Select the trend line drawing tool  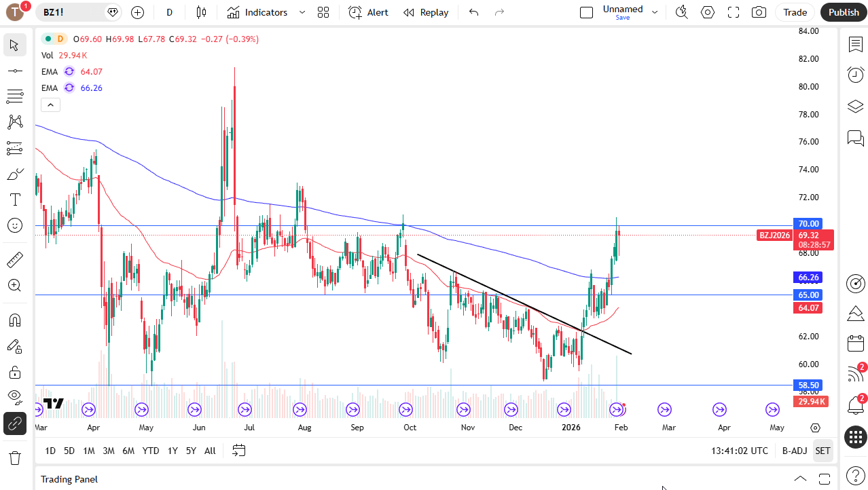tap(15, 71)
